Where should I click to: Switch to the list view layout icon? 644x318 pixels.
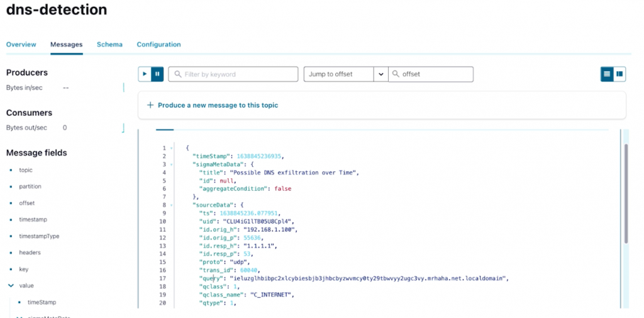tap(607, 74)
